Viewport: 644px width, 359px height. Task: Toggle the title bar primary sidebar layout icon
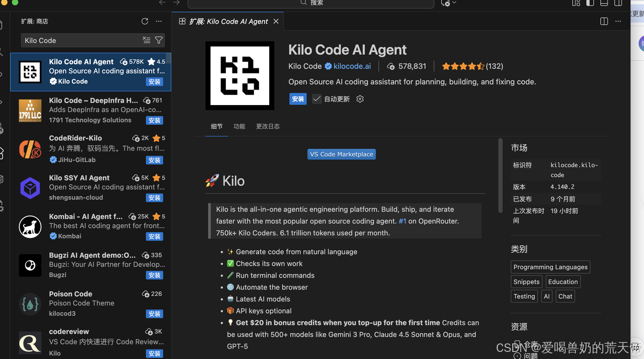[590, 3]
